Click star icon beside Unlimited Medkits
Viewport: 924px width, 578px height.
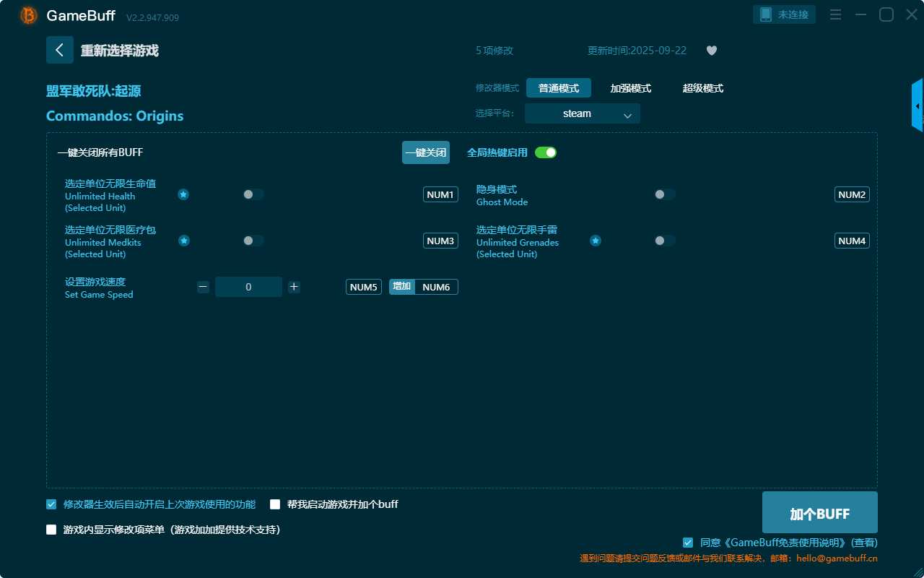[x=184, y=241]
